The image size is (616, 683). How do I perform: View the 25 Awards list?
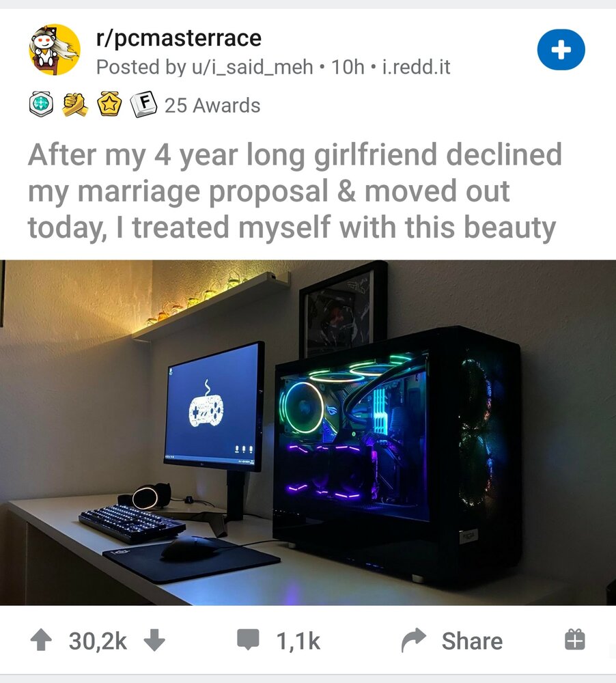(x=212, y=105)
